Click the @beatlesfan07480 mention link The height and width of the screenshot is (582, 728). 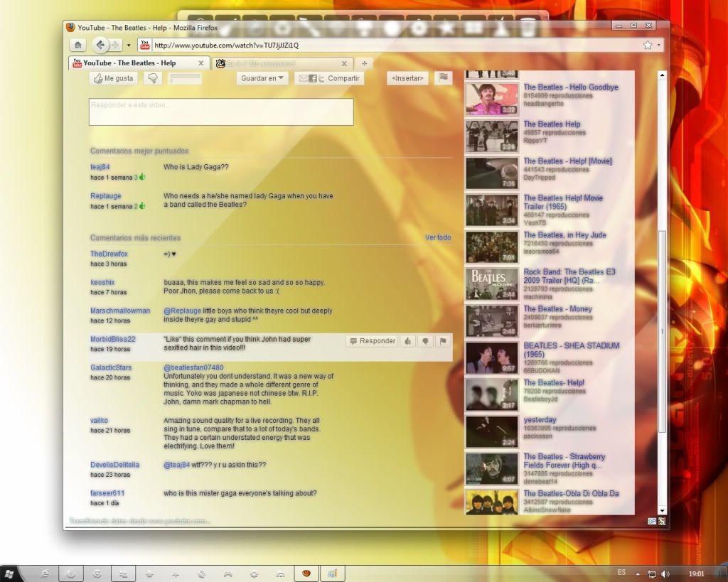click(193, 367)
